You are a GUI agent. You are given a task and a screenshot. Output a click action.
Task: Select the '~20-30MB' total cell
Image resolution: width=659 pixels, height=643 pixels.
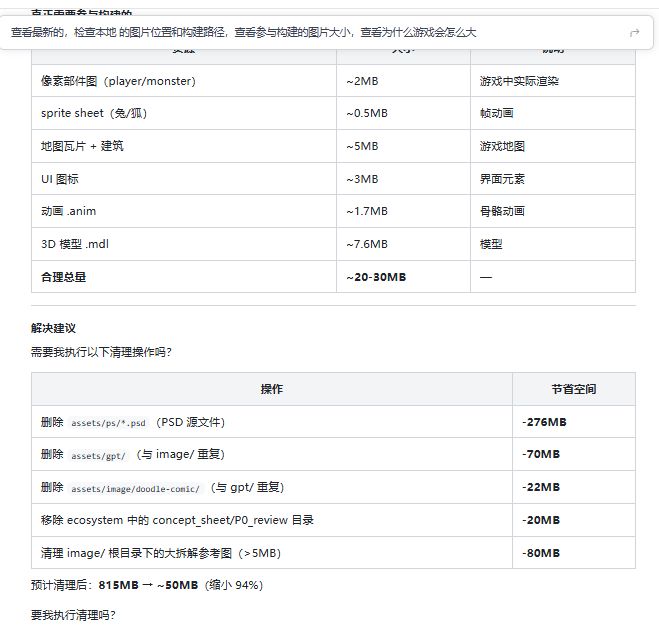pyautogui.click(x=403, y=277)
